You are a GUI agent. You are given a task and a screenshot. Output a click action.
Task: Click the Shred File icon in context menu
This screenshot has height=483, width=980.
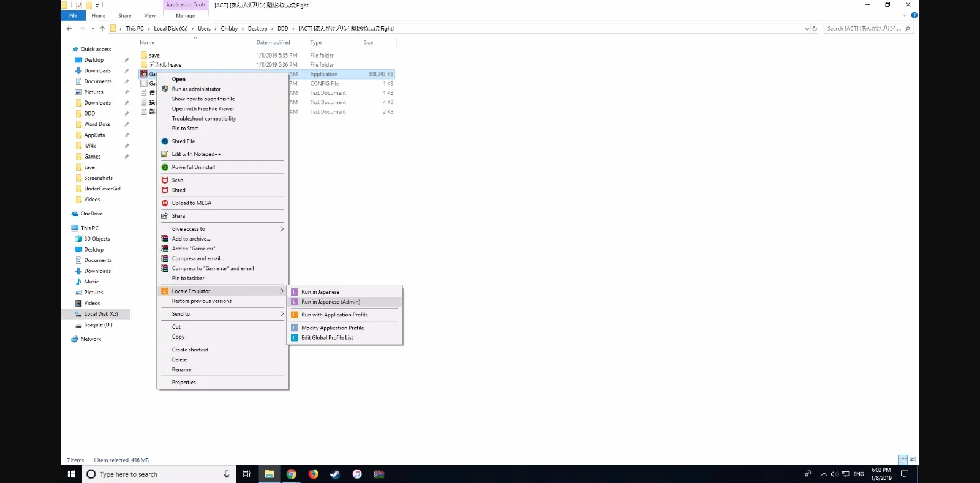pos(165,141)
